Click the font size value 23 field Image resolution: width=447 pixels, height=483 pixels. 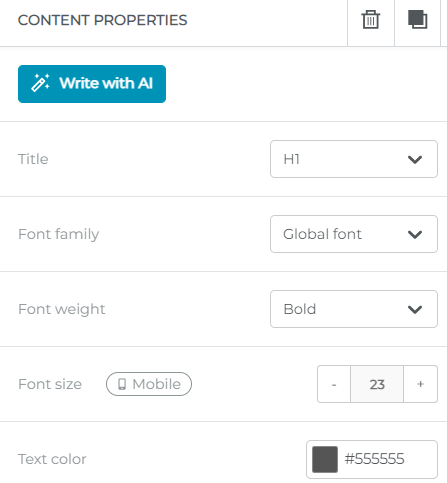tap(377, 384)
